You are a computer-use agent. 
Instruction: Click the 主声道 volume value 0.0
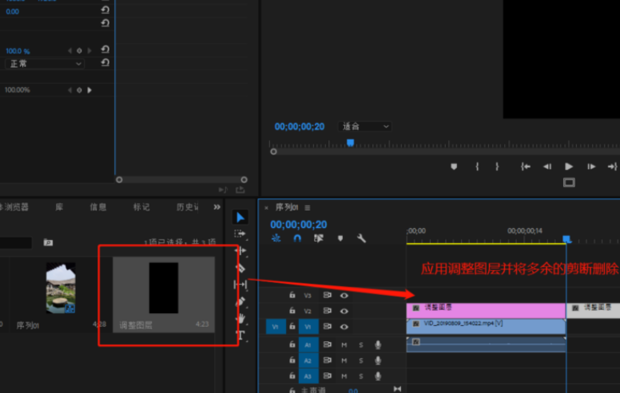tap(353, 390)
